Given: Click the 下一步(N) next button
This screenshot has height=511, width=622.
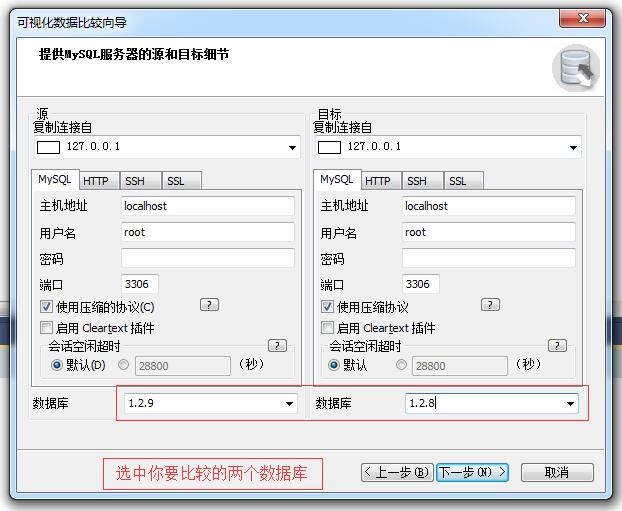Looking at the screenshot, I should tap(472, 472).
